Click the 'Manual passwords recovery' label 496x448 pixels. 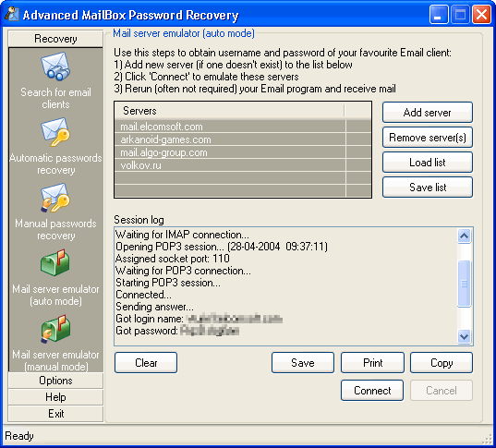[x=55, y=229]
